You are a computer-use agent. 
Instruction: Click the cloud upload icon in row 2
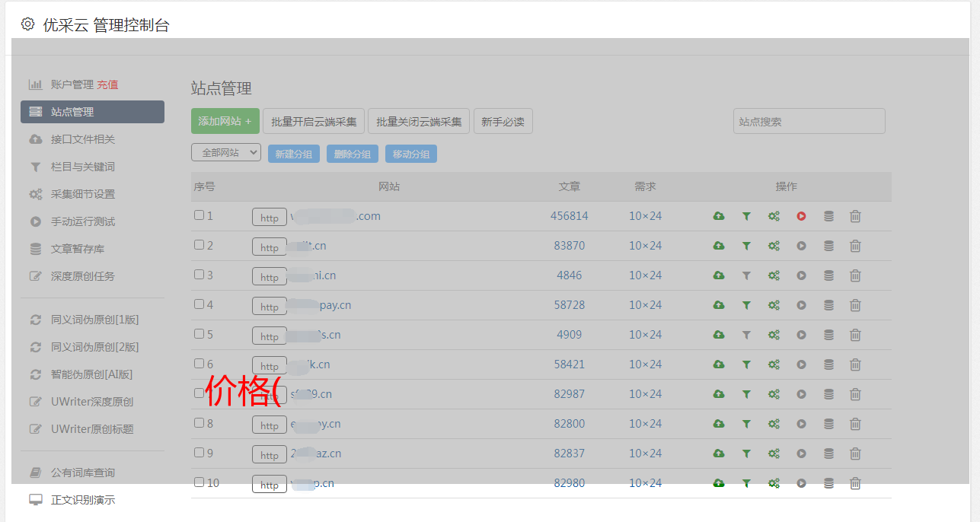tap(718, 246)
